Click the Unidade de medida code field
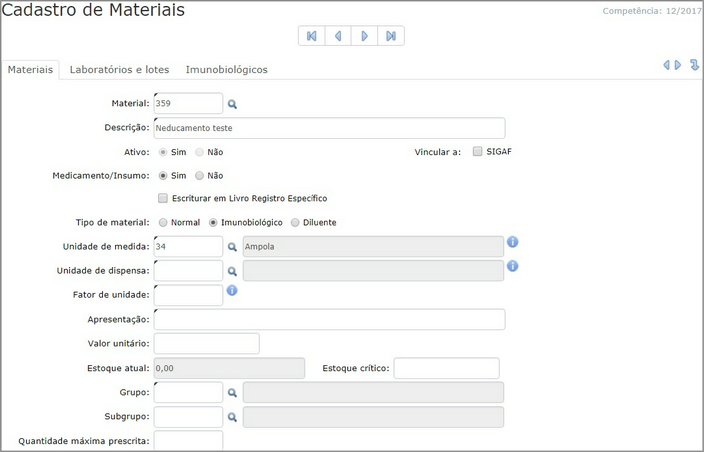This screenshot has height=452, width=704. (188, 246)
